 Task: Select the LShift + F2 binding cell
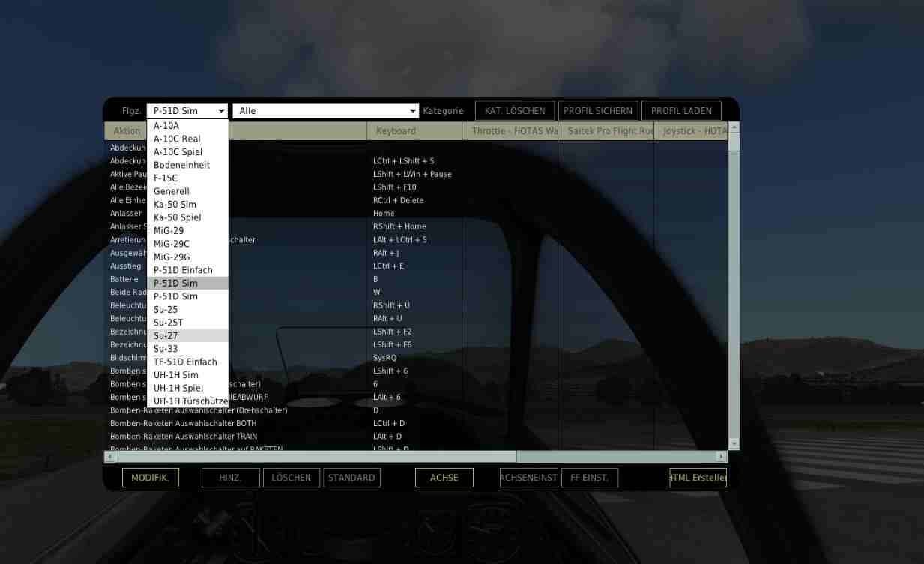coord(414,331)
